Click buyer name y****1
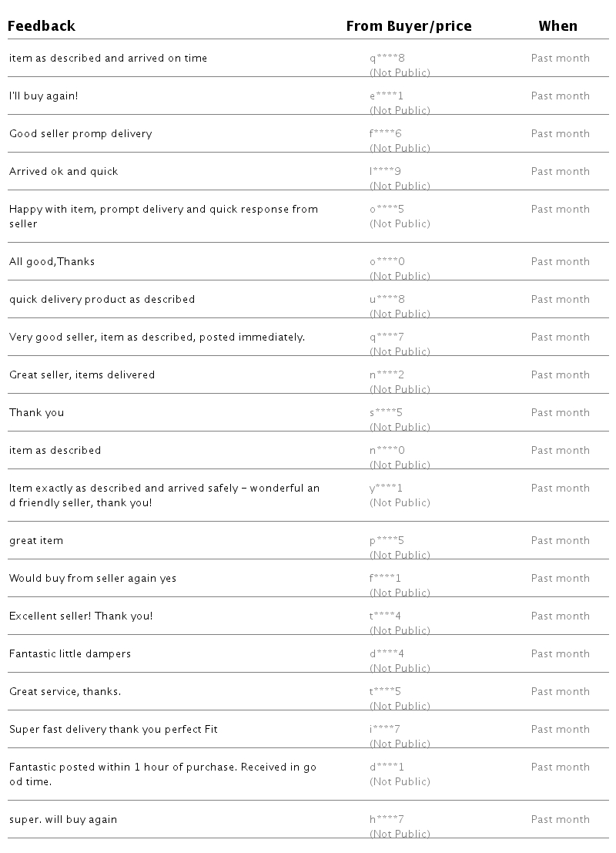 [387, 488]
